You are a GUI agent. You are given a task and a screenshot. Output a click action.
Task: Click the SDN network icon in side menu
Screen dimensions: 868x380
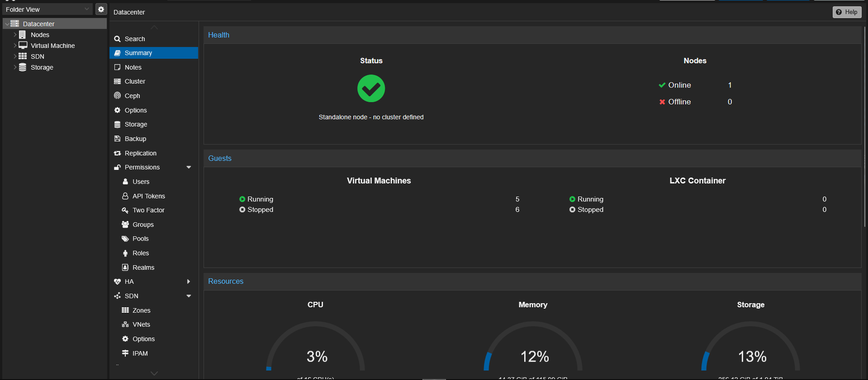[117, 296]
